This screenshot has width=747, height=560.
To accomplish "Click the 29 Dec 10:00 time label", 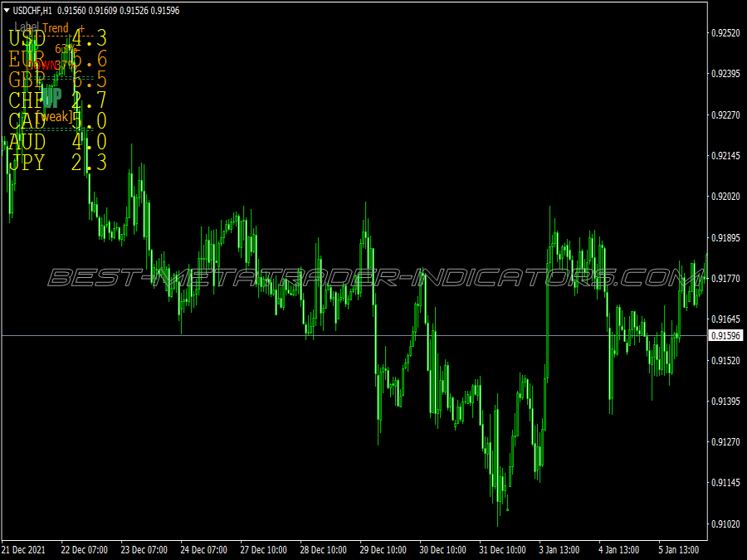I will pyautogui.click(x=383, y=550).
